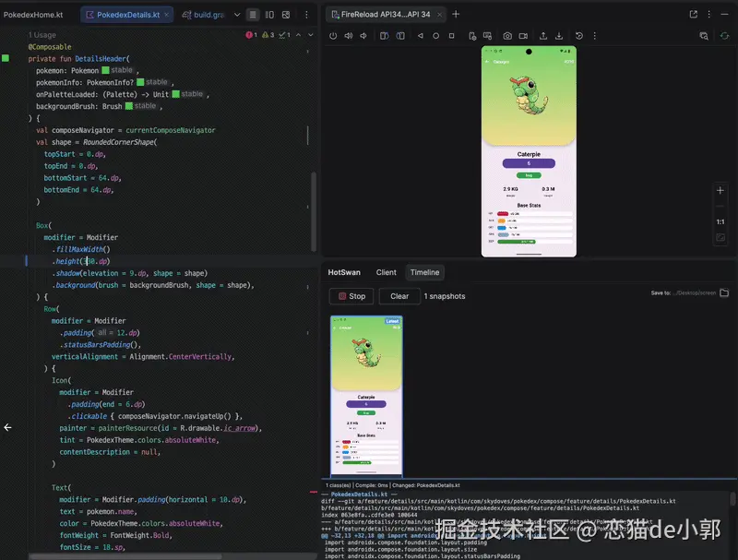Click the typo check count indicator

click(284, 35)
